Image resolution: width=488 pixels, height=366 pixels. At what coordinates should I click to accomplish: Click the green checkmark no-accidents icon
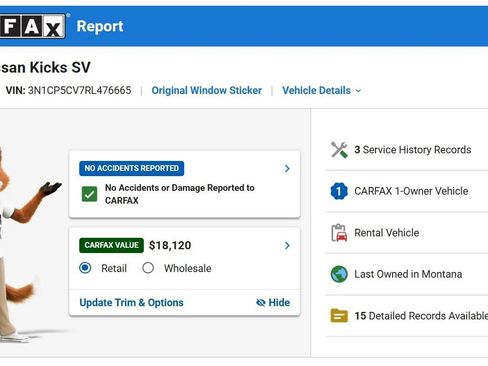tap(89, 194)
